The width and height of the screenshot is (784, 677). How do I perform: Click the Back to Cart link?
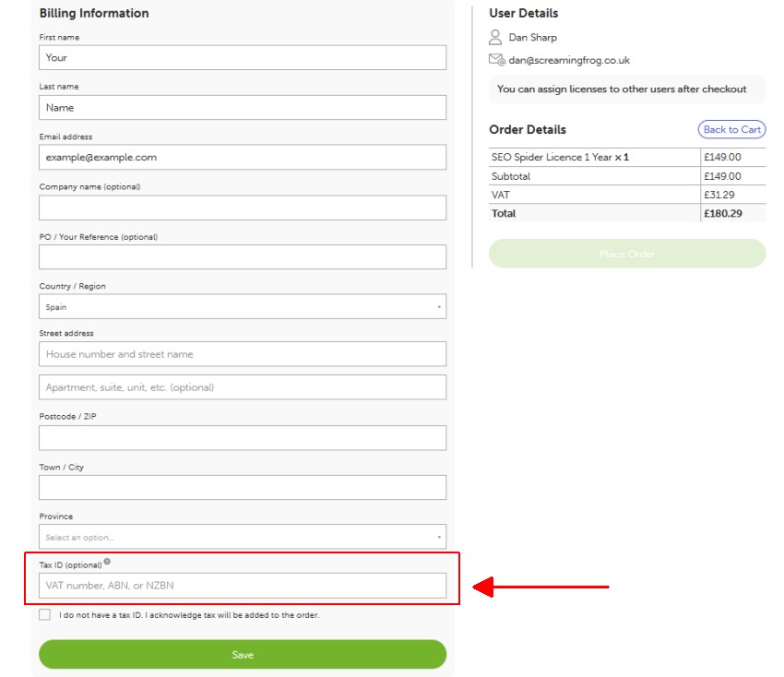(x=731, y=129)
